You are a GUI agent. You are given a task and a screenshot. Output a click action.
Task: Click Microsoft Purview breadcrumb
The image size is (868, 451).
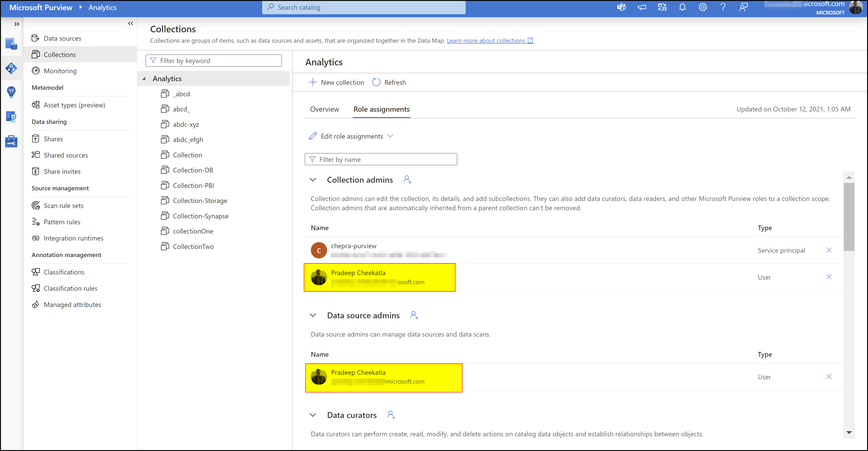click(x=40, y=7)
